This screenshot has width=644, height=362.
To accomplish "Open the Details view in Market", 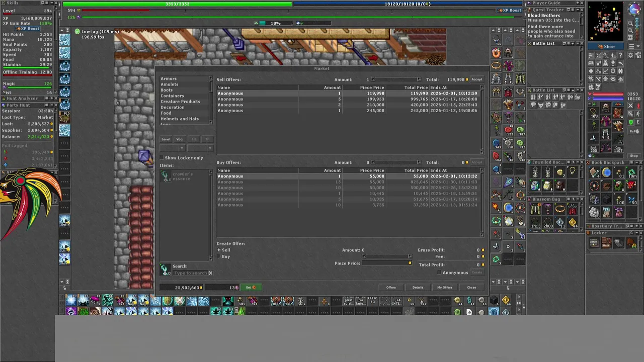I will point(418,288).
